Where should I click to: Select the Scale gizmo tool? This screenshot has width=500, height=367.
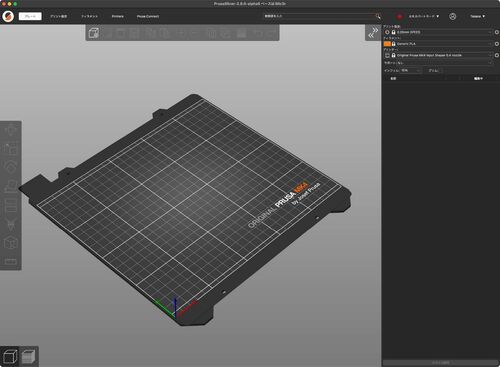[x=11, y=148]
